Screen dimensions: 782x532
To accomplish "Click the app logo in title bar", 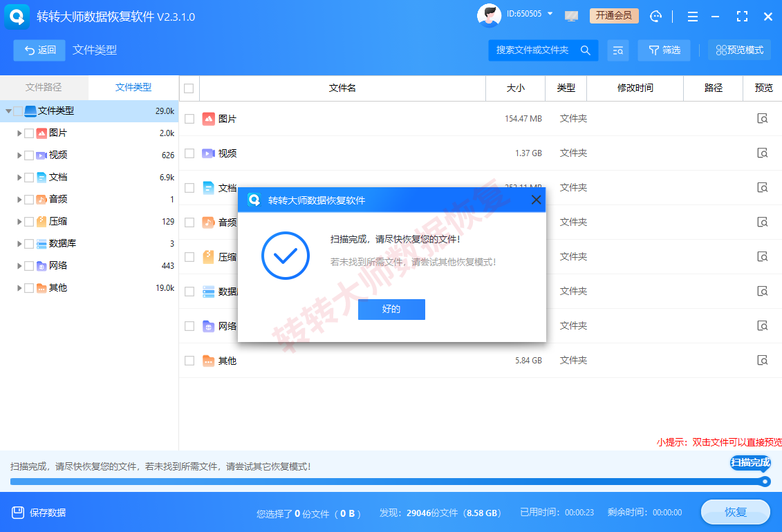I will coord(17,17).
